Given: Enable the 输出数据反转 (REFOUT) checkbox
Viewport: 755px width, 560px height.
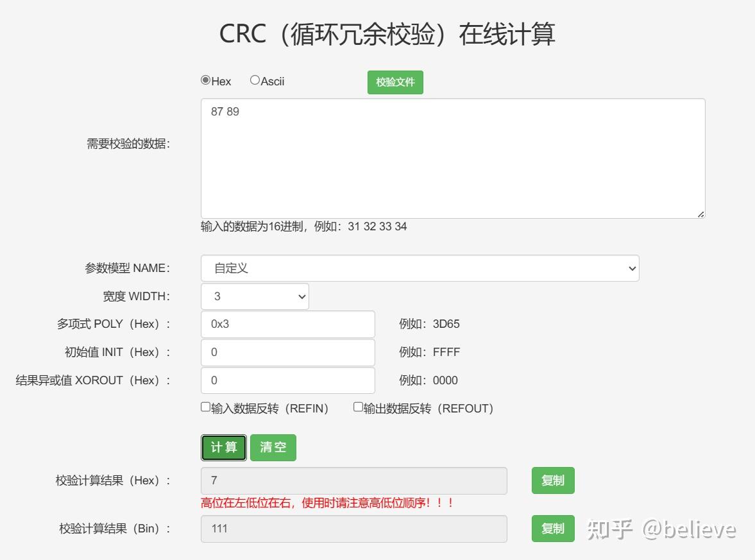Looking at the screenshot, I should pos(357,406).
